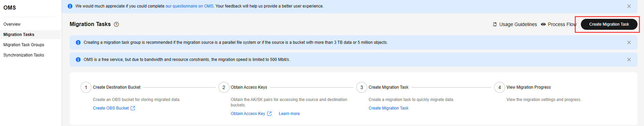Select Migration Tasks in the sidebar
Screen dimensions: 644x126
(x=19, y=35)
